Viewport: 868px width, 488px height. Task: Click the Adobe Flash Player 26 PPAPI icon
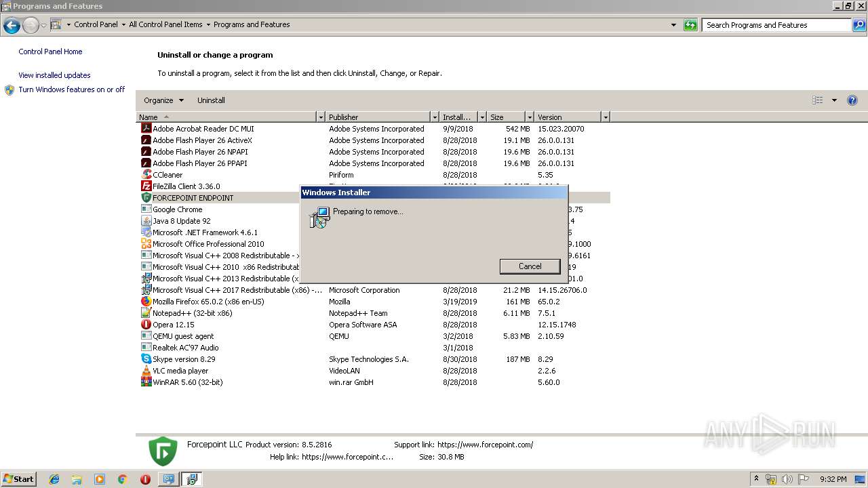click(146, 163)
